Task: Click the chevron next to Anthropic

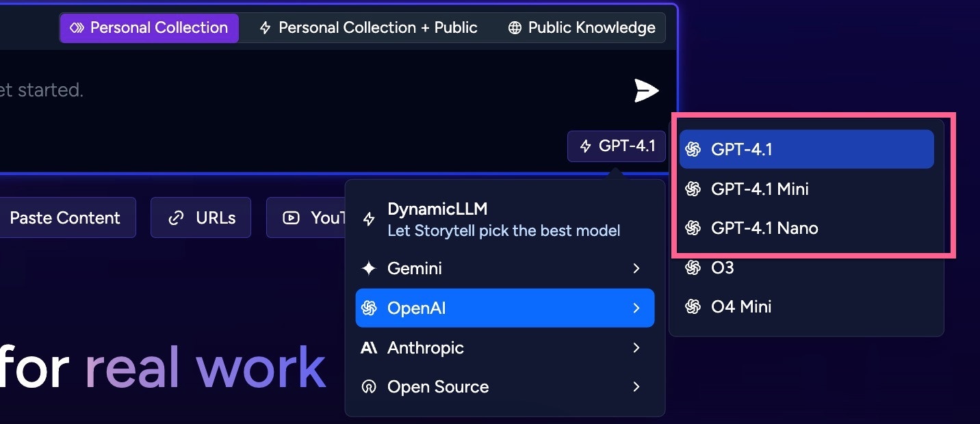Action: click(x=636, y=347)
